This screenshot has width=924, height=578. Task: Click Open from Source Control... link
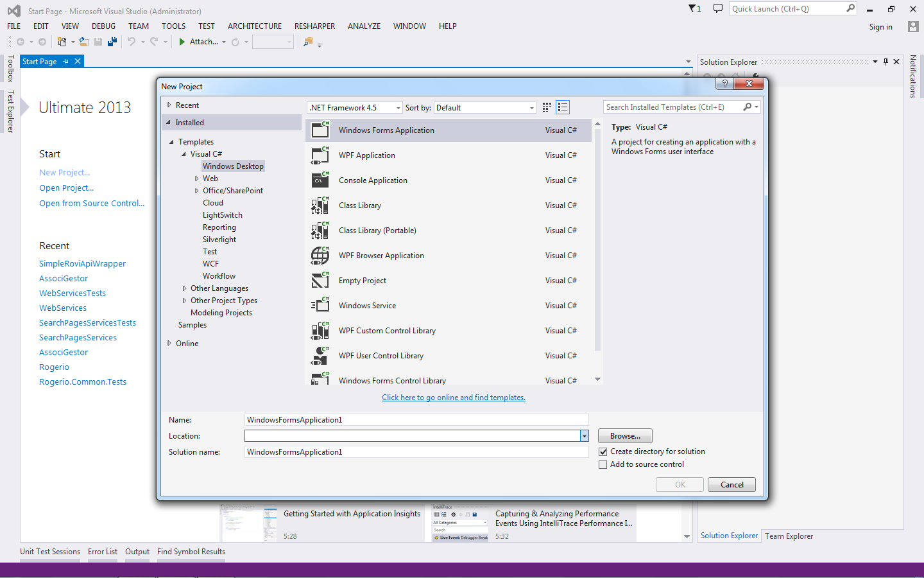92,204
